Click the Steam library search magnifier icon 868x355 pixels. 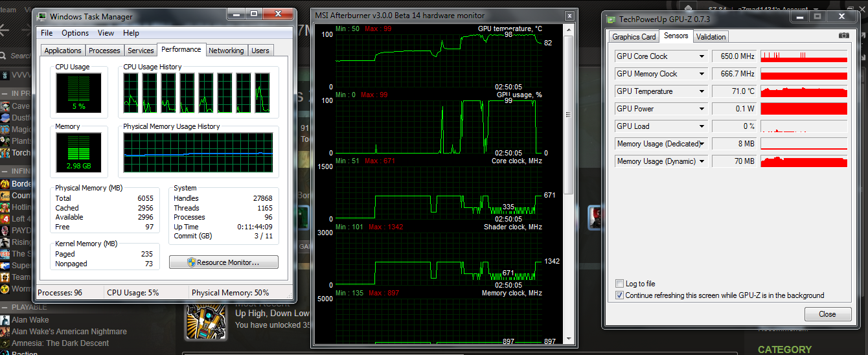tap(3, 56)
